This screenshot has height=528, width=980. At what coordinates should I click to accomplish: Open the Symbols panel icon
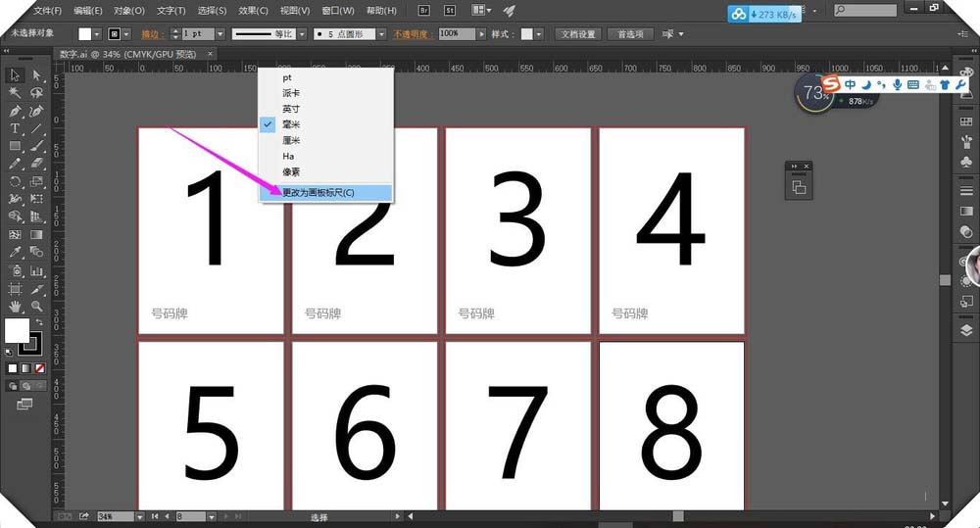pos(966,162)
